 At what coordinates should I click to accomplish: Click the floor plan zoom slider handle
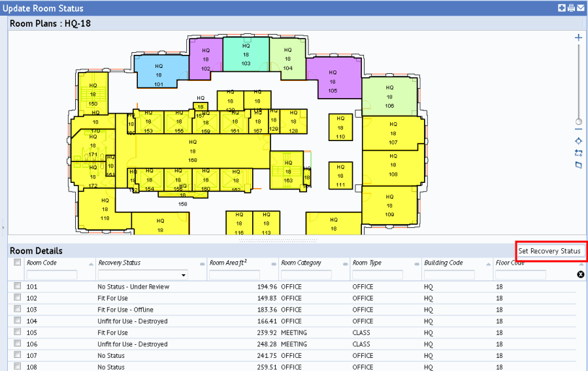tap(578, 121)
